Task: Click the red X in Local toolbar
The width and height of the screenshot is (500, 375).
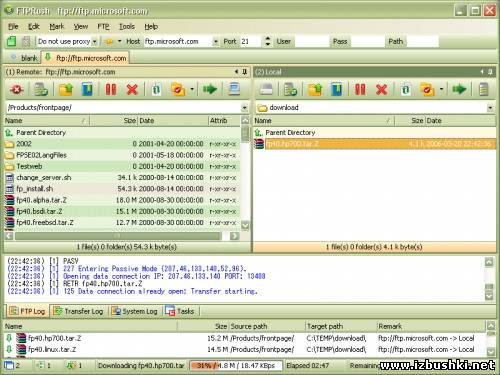Action: coord(382,89)
